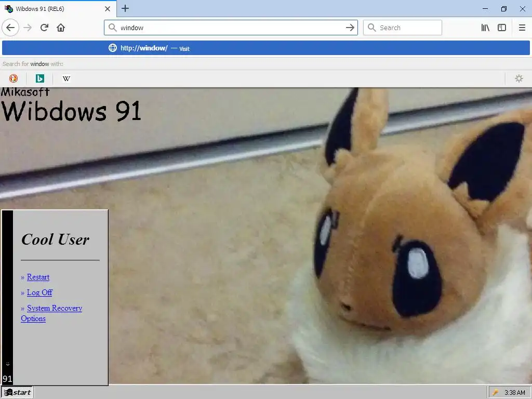Viewport: 532px width, 399px height.
Task: Open search settings gear icon
Action: click(x=519, y=78)
